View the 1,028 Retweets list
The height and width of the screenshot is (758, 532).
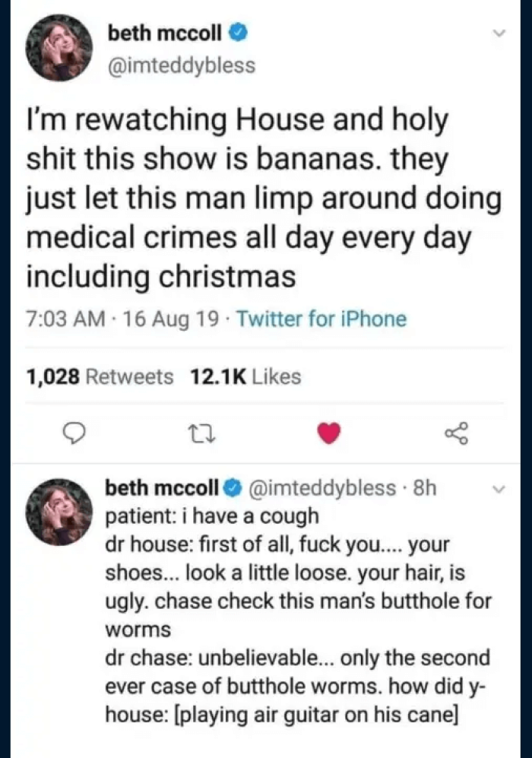click(x=100, y=376)
